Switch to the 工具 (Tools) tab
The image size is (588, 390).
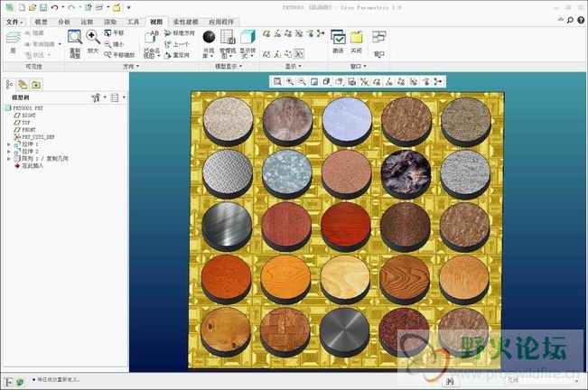point(133,22)
